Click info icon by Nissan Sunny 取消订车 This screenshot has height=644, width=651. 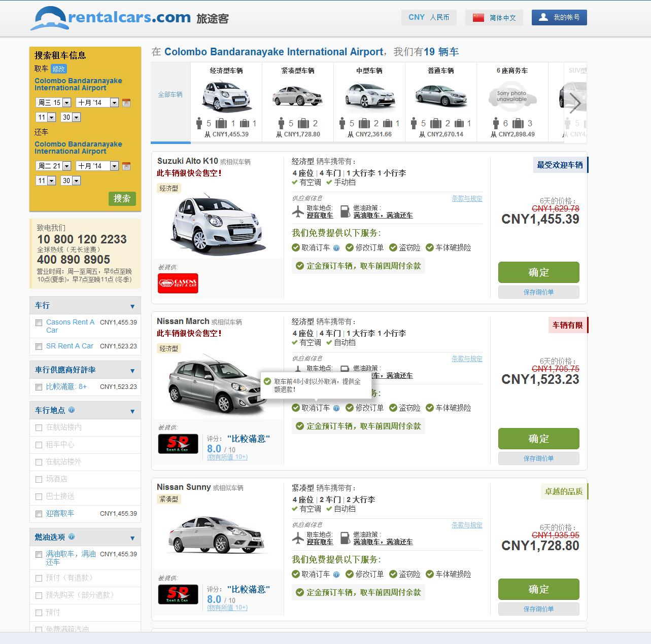click(336, 575)
